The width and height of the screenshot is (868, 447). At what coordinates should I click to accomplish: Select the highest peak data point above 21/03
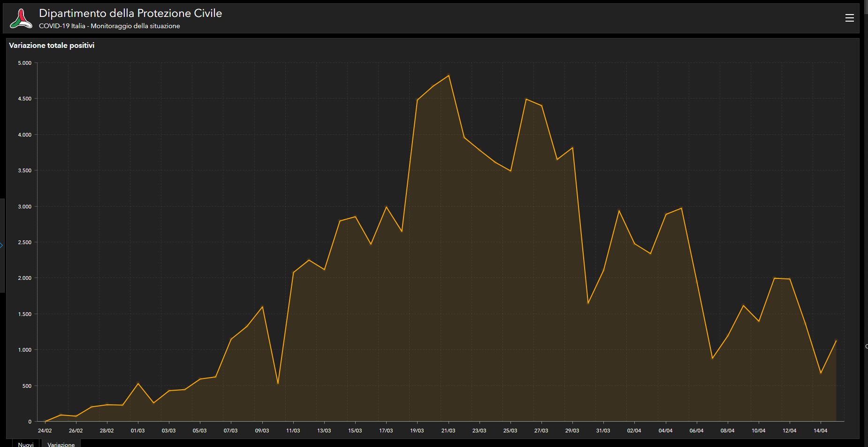tap(449, 76)
